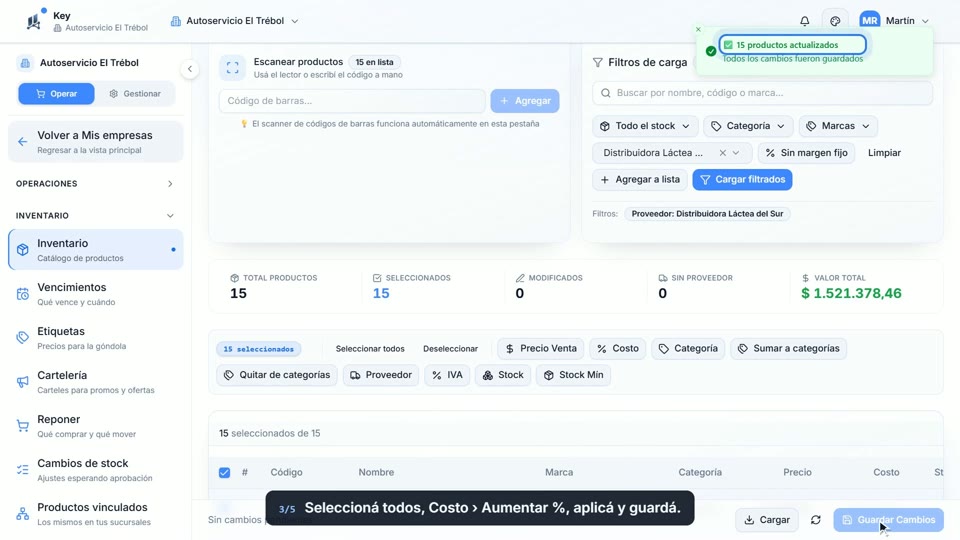
Task: Click the Agregar barcode button
Action: [x=525, y=101]
